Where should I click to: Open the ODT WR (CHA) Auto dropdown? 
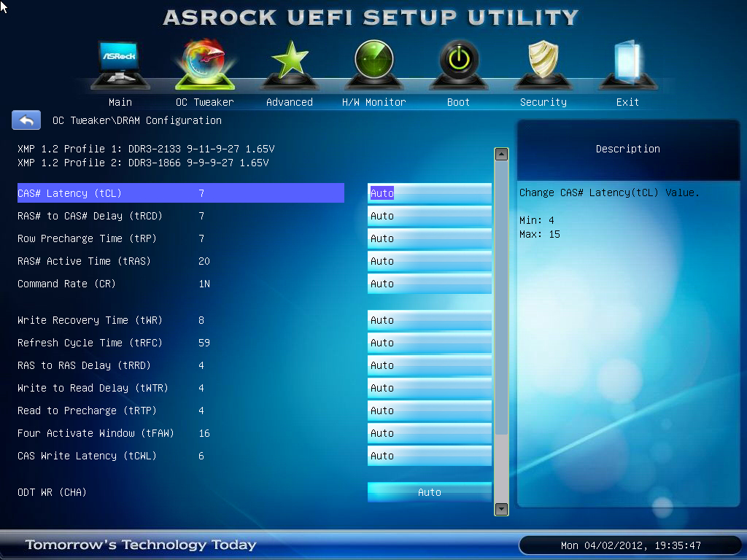pos(429,492)
